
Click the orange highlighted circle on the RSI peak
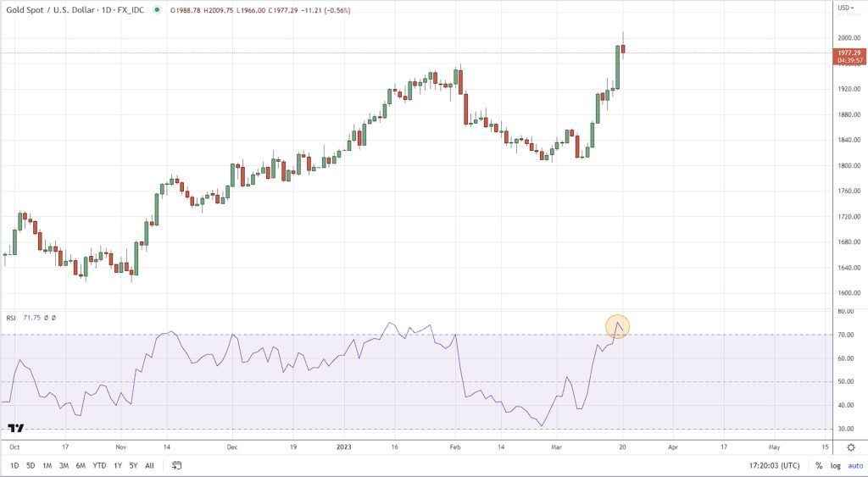point(617,326)
